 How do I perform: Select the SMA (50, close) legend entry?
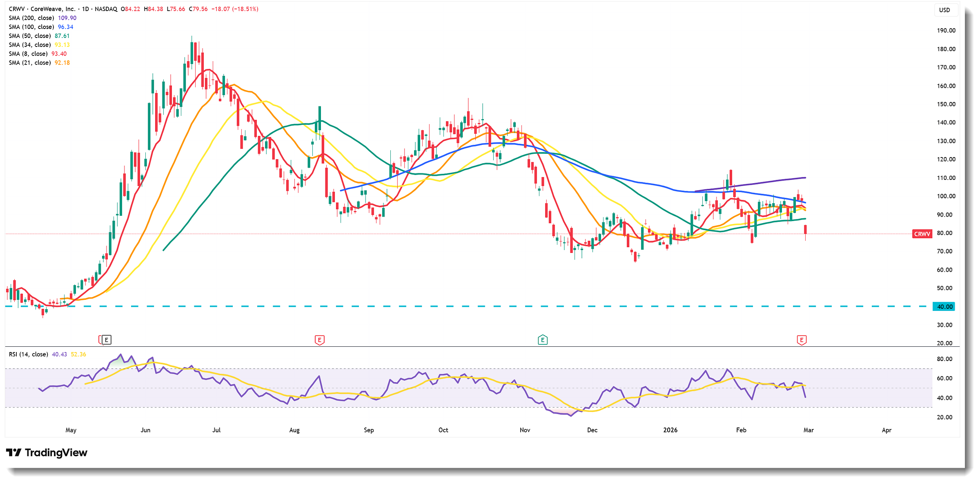[30, 36]
